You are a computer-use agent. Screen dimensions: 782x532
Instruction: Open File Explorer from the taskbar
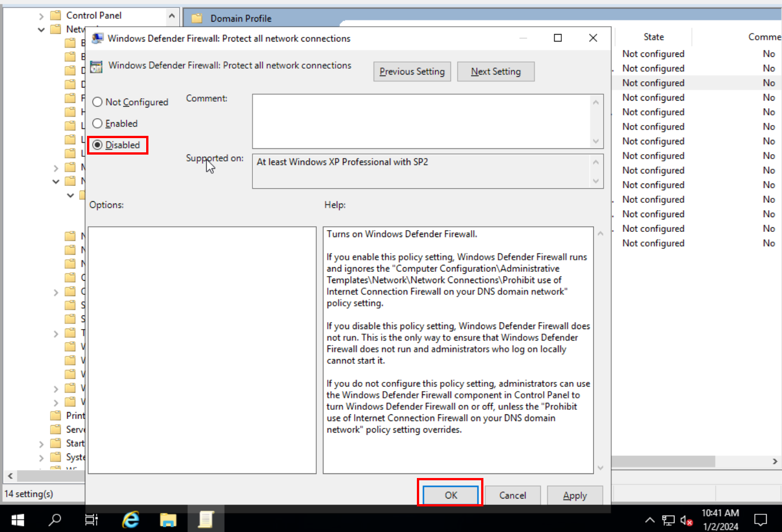[x=168, y=519]
